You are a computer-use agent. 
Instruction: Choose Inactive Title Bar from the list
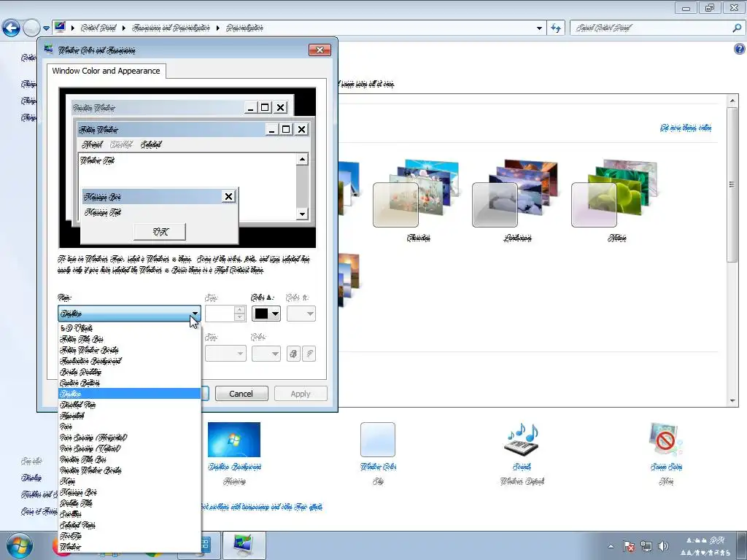coord(130,459)
